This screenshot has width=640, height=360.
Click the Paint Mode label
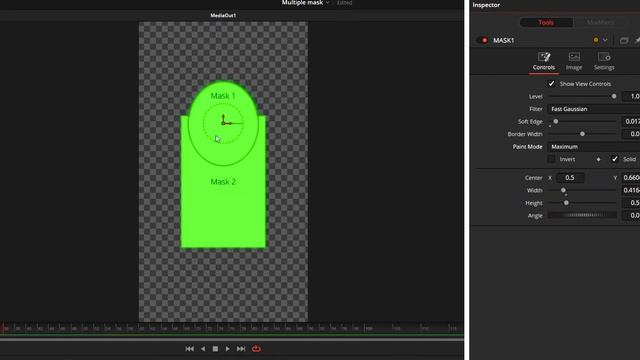(528, 147)
